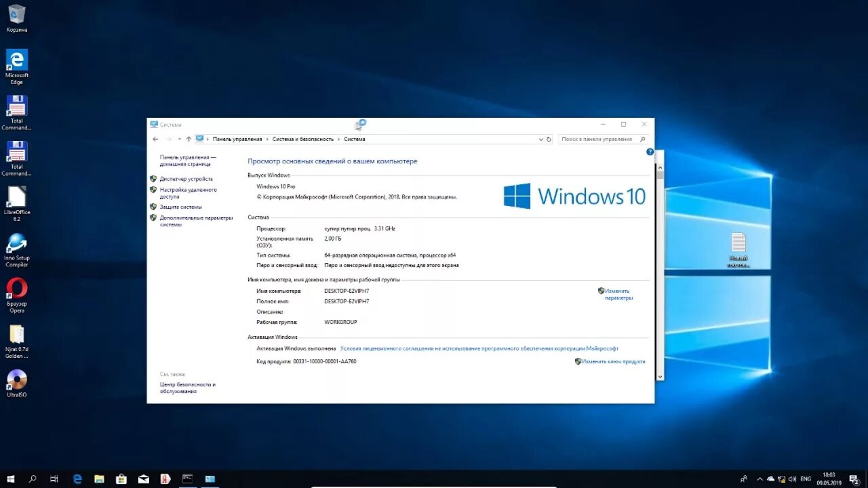Viewport: 868px width, 488px height.
Task: Open the Mail app from the taskbar
Action: click(143, 479)
